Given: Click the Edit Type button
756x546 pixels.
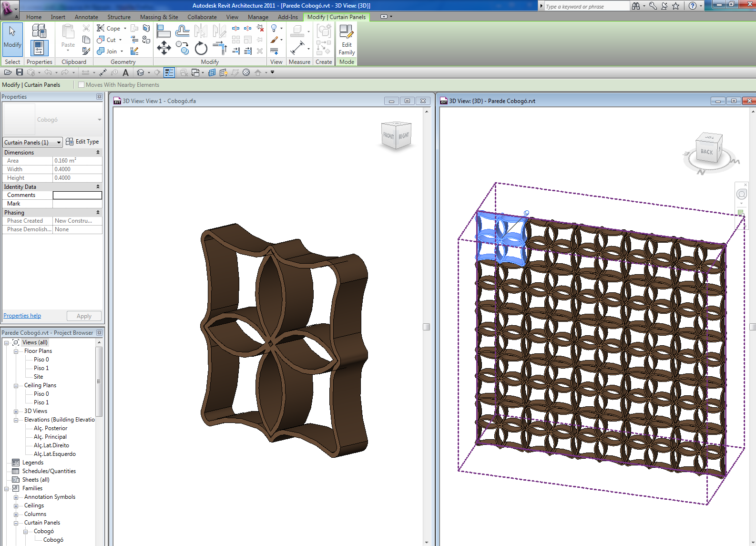Looking at the screenshot, I should [x=82, y=142].
